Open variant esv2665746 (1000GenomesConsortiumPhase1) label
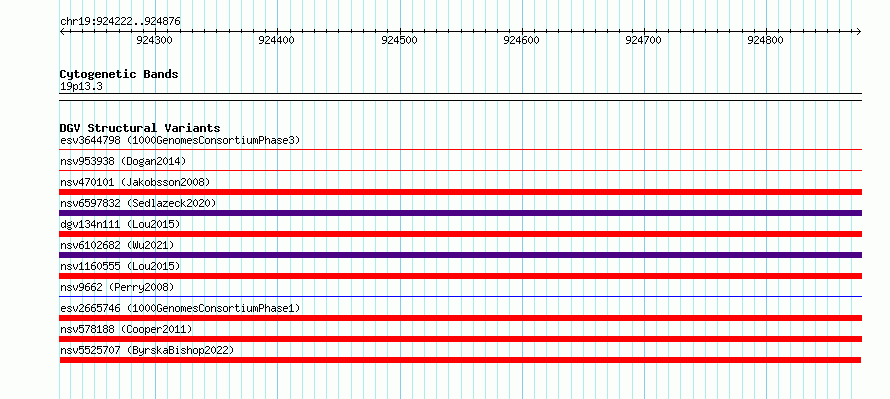 coord(180,308)
